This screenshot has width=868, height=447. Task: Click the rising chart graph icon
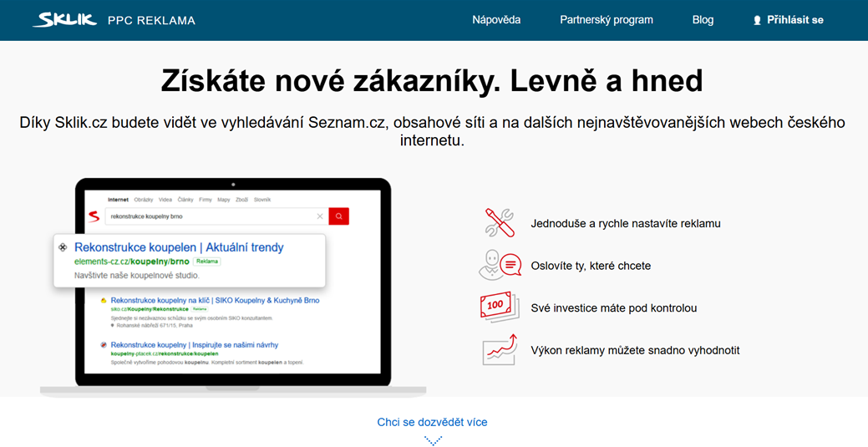coord(500,349)
